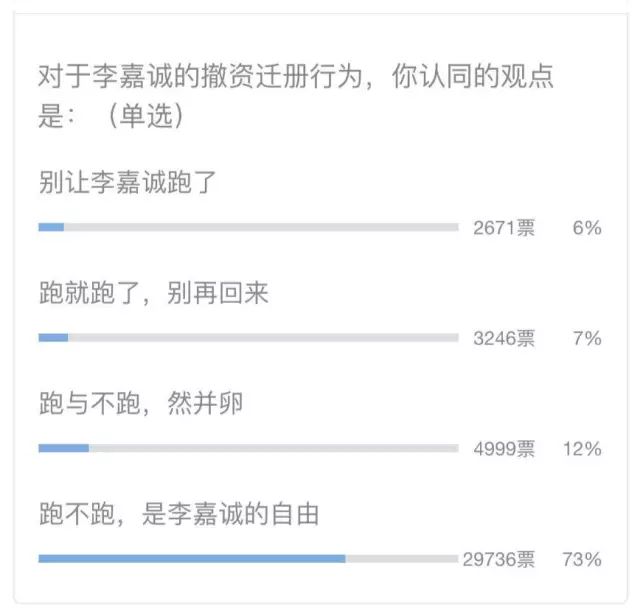Click the 12% progress bar
Image resolution: width=640 pixels, height=616 pixels.
click(249, 448)
